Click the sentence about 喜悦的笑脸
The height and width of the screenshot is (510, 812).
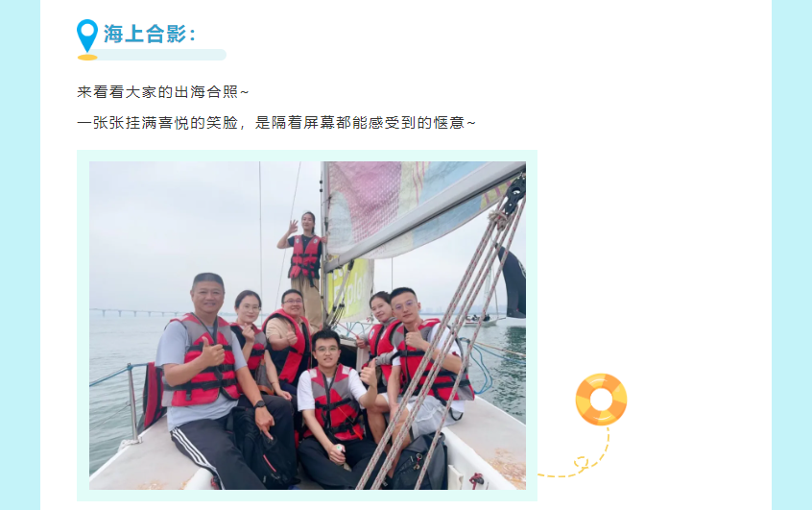(x=276, y=123)
